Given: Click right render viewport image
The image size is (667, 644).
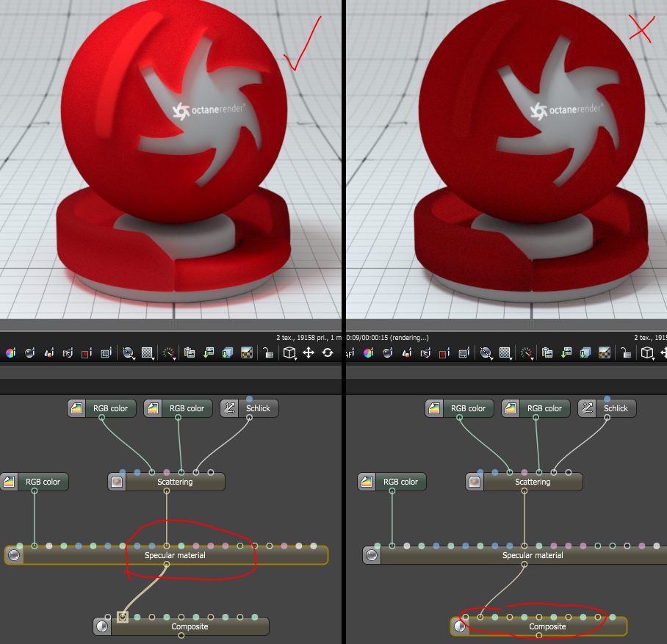Looking at the screenshot, I should tap(507, 159).
